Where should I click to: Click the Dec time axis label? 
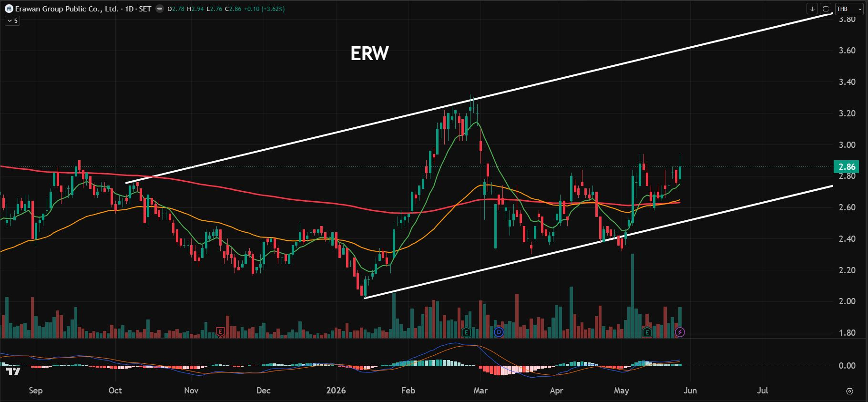point(264,391)
